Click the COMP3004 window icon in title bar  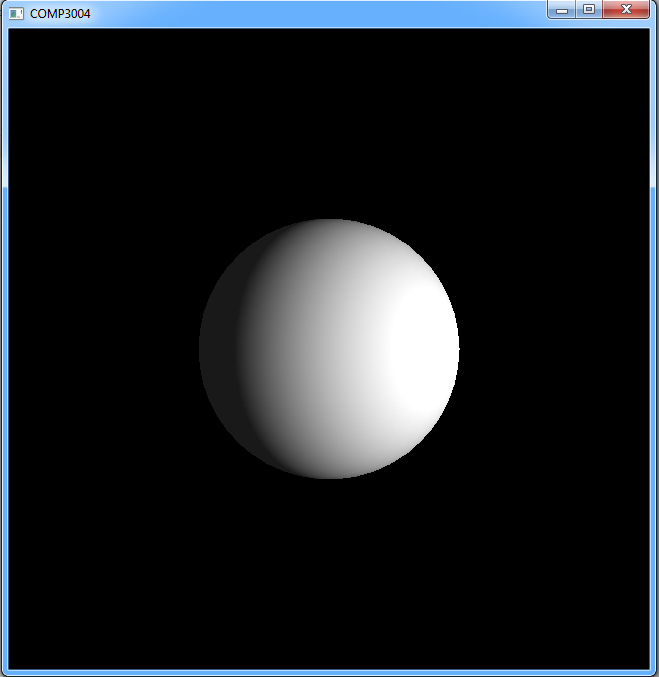(x=15, y=14)
